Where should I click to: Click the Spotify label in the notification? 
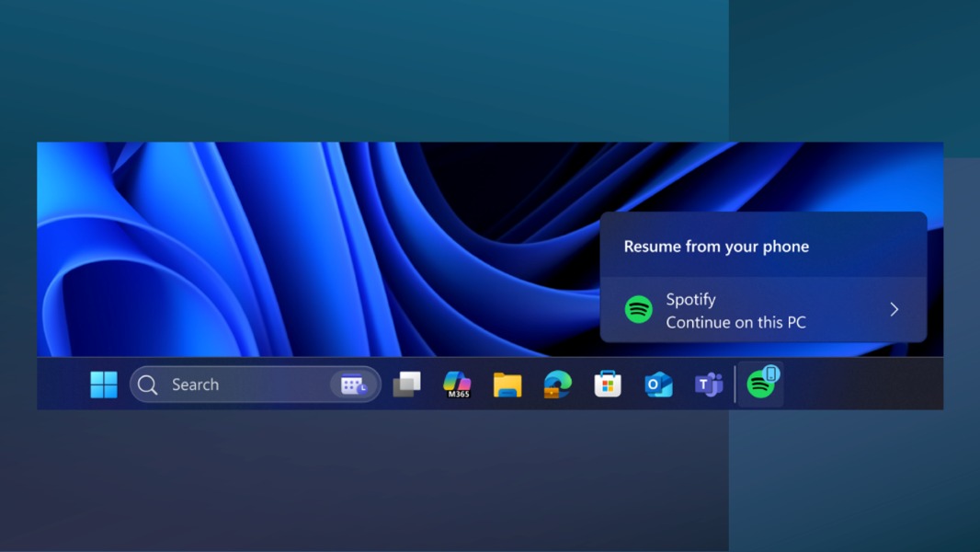tap(691, 299)
